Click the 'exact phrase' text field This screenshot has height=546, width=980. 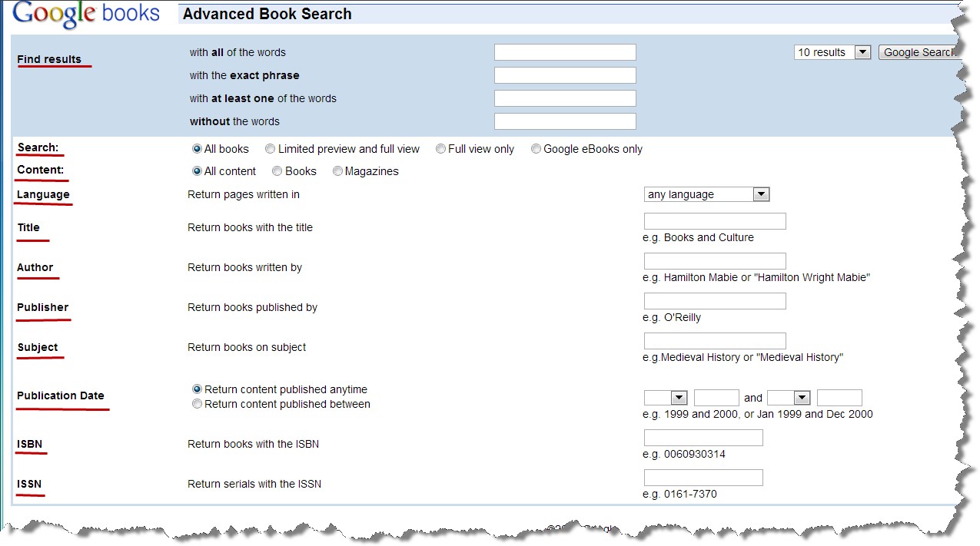(x=565, y=75)
